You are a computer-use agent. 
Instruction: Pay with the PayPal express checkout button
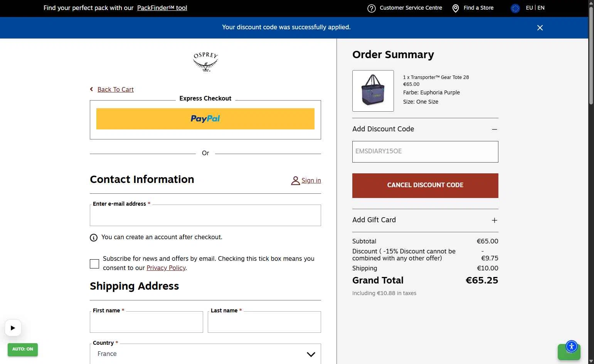(205, 119)
